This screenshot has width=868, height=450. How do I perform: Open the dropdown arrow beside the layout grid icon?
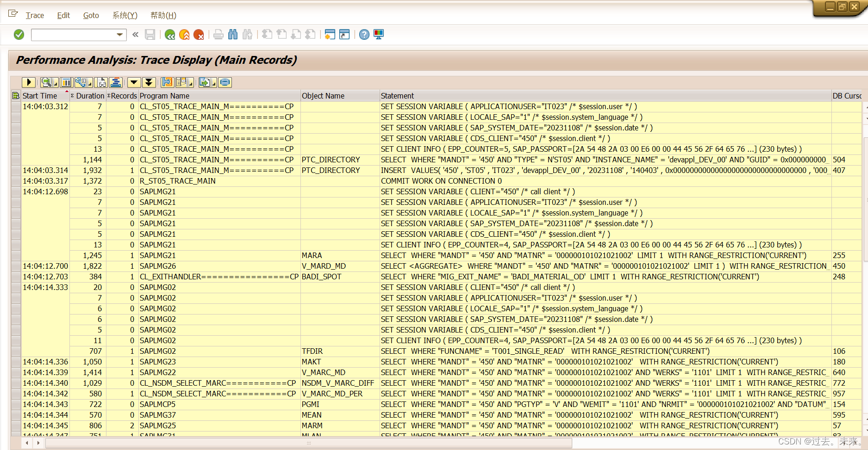(191, 83)
